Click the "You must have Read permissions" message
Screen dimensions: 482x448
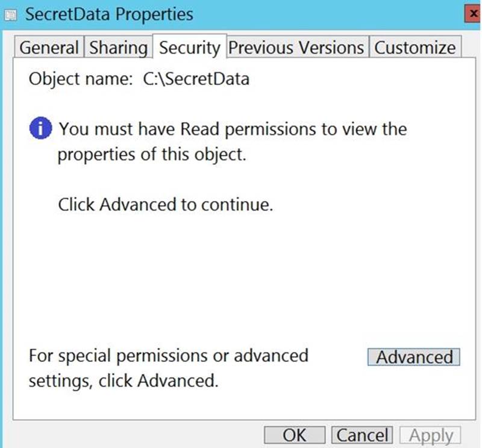pos(233,129)
